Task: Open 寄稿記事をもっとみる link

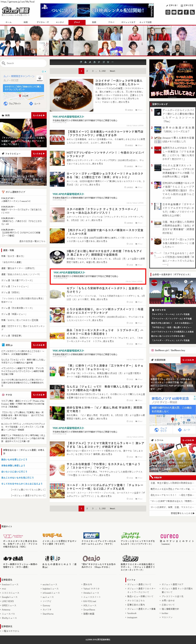Action: point(182,513)
